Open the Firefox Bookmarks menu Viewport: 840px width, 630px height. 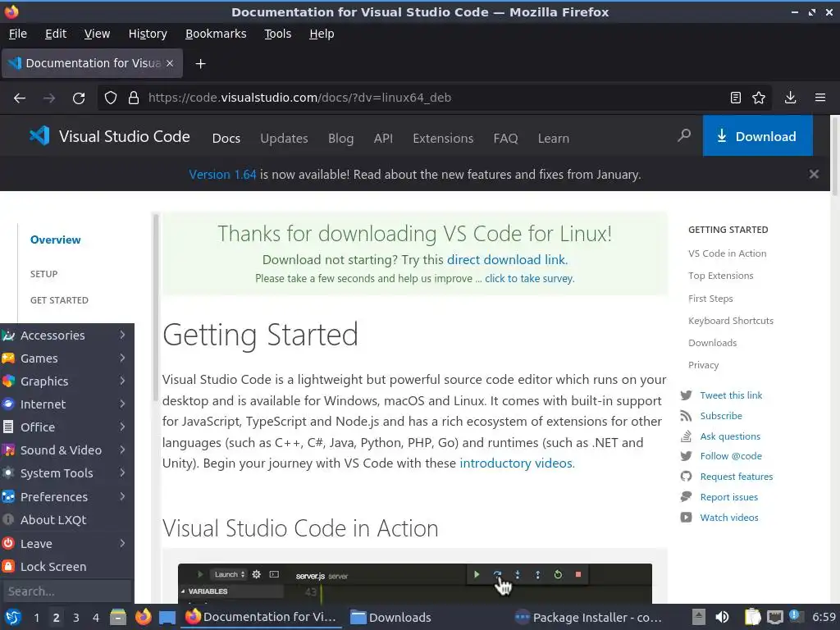[216, 34]
